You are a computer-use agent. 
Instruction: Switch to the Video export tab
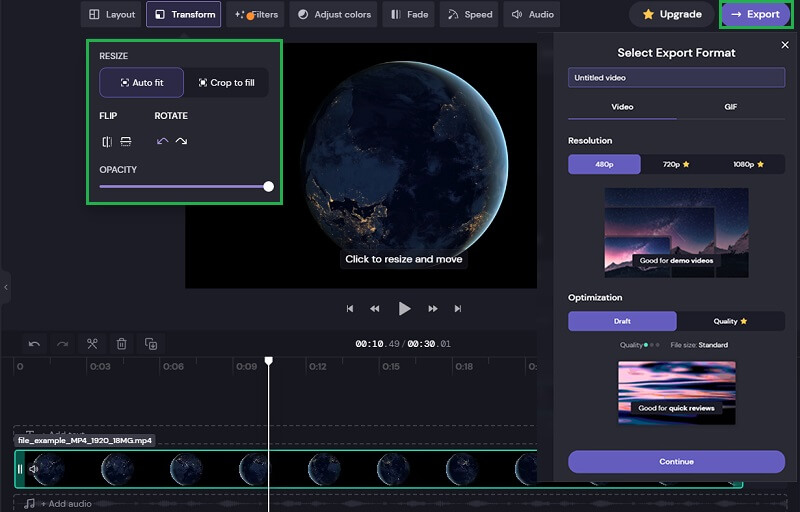pyautogui.click(x=622, y=107)
